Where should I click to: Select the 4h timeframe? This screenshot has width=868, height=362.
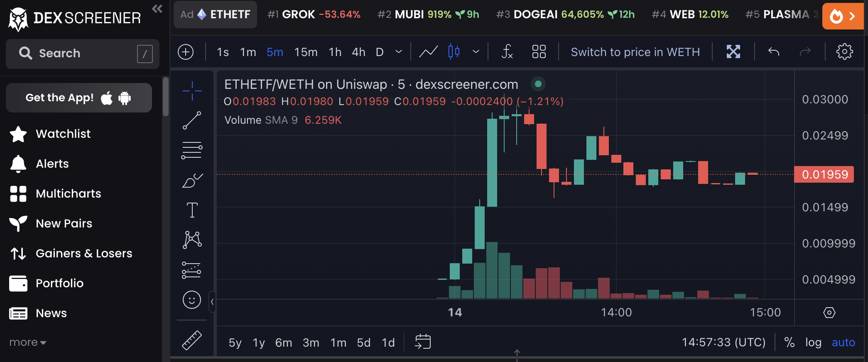[x=359, y=52]
